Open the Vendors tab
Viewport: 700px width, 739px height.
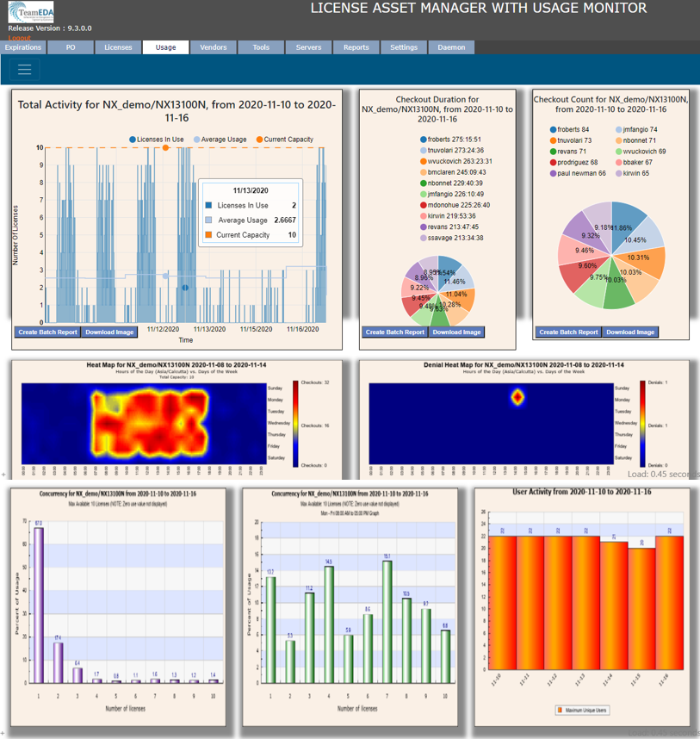point(213,47)
